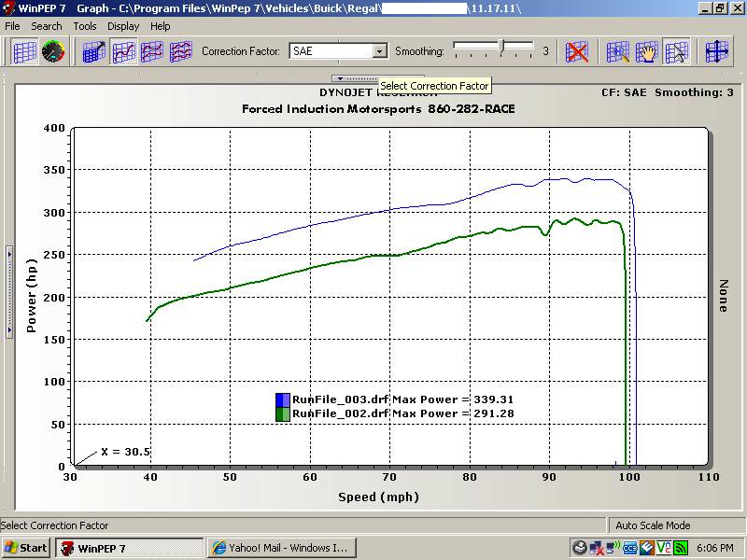The height and width of the screenshot is (560, 747).
Task: Click the Speed (mph) axis label
Action: click(379, 497)
